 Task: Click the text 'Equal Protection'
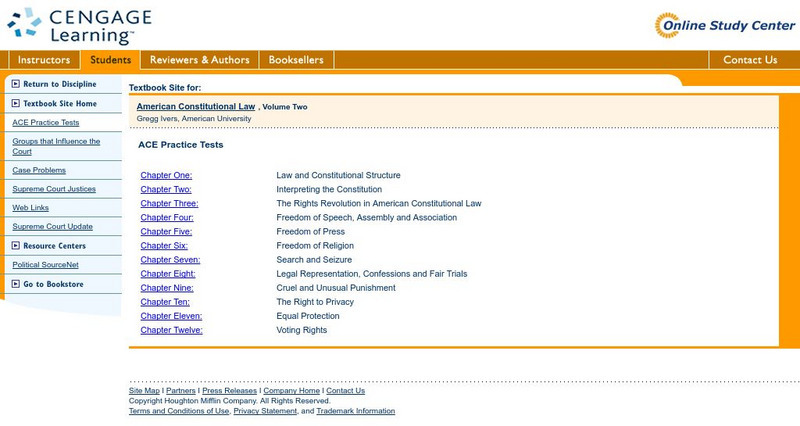click(308, 316)
